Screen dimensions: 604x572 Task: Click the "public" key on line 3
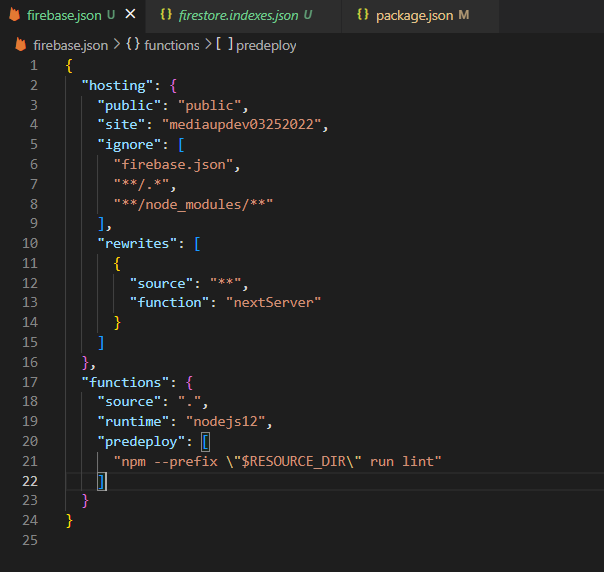click(x=129, y=106)
